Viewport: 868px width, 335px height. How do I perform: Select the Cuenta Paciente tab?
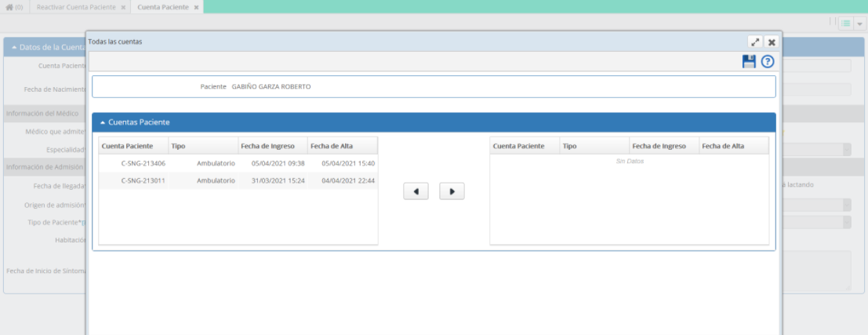pyautogui.click(x=163, y=7)
